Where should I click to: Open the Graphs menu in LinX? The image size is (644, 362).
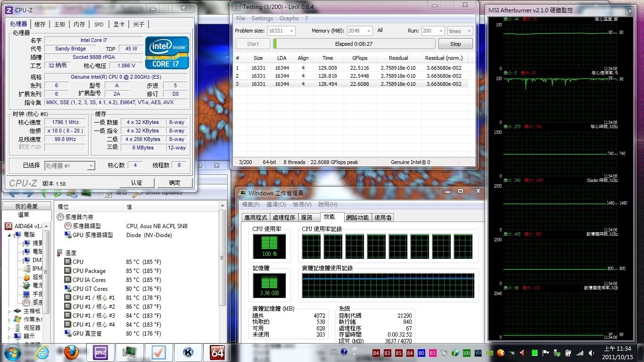pyautogui.click(x=289, y=18)
